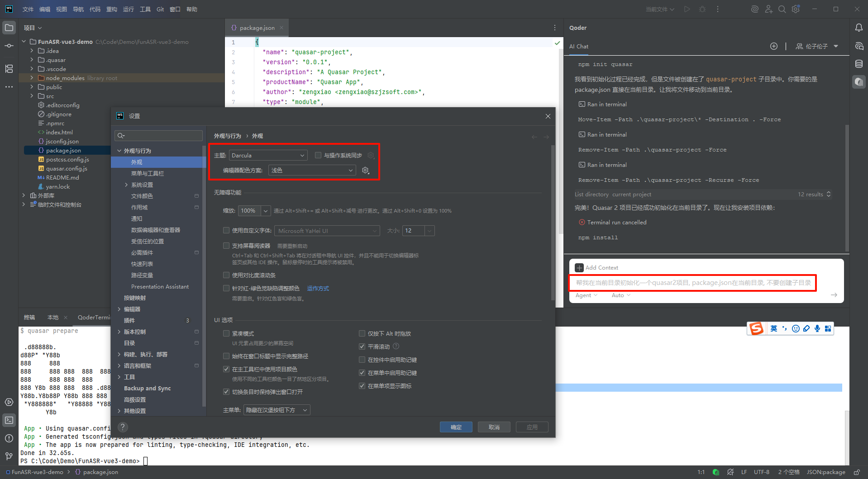Open the Agent mode dropdown in Qoder

pos(587,295)
